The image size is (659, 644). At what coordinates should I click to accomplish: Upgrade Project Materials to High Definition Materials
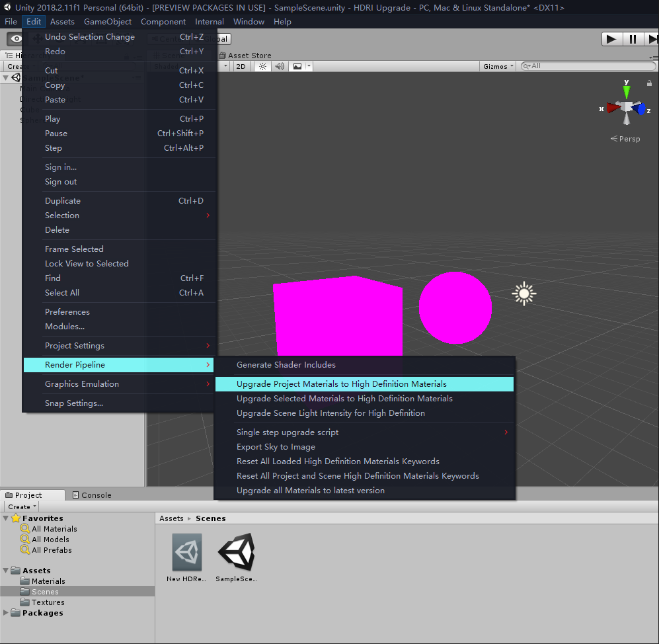[x=364, y=383]
